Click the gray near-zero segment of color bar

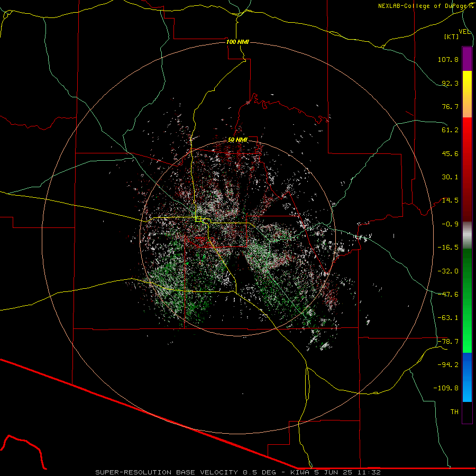point(467,235)
